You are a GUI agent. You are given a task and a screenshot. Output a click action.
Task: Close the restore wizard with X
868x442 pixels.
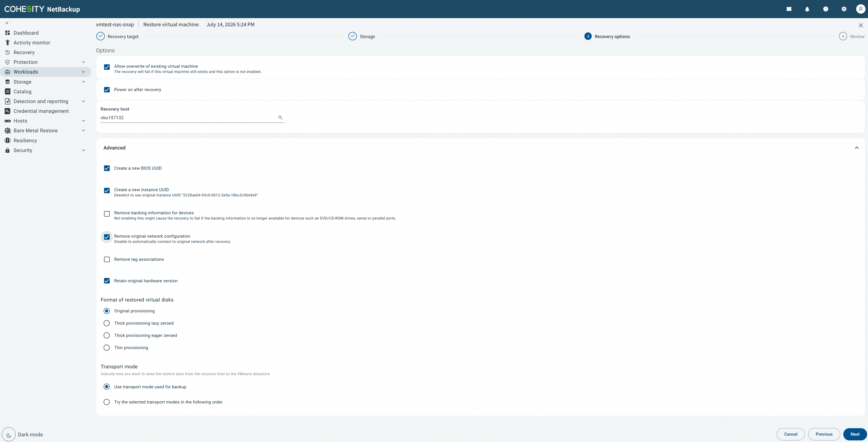click(x=861, y=25)
